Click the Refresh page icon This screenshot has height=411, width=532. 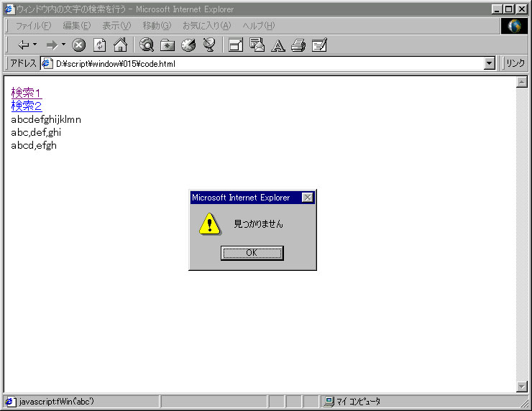click(x=99, y=45)
